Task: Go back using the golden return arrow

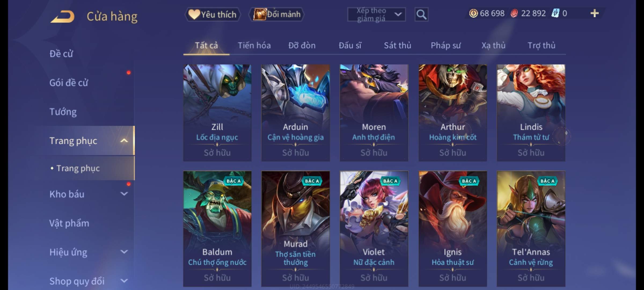Action: [x=62, y=17]
